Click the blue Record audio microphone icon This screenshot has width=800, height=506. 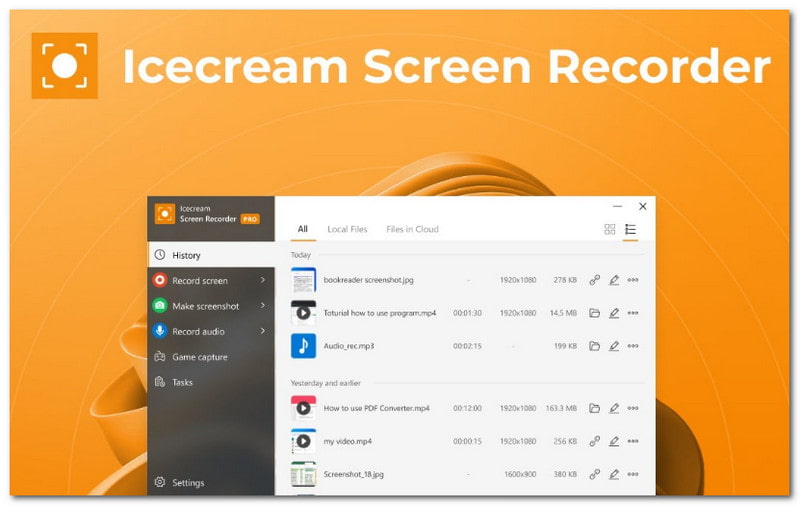tap(160, 331)
